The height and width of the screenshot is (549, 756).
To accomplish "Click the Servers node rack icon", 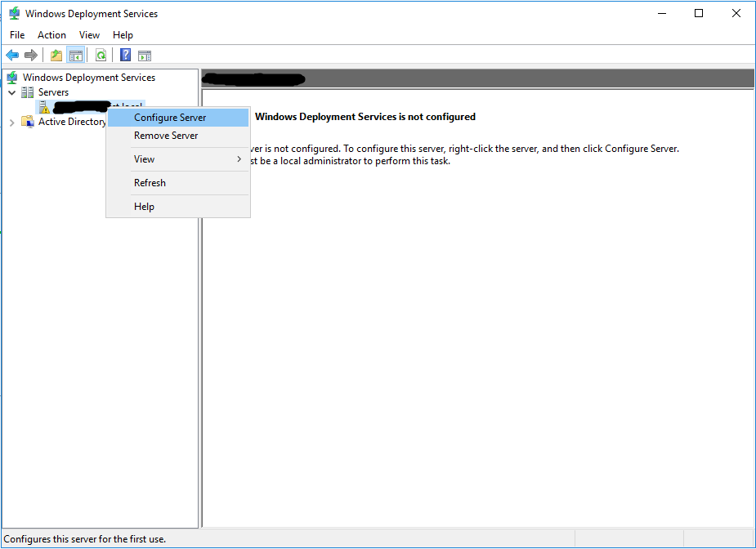I will click(x=28, y=92).
